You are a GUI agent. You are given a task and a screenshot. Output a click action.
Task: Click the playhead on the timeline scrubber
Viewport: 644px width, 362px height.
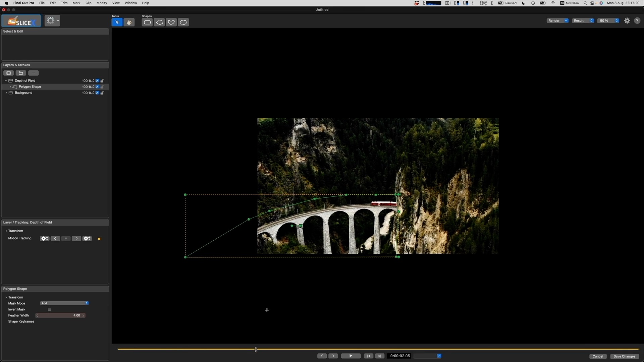click(x=256, y=349)
